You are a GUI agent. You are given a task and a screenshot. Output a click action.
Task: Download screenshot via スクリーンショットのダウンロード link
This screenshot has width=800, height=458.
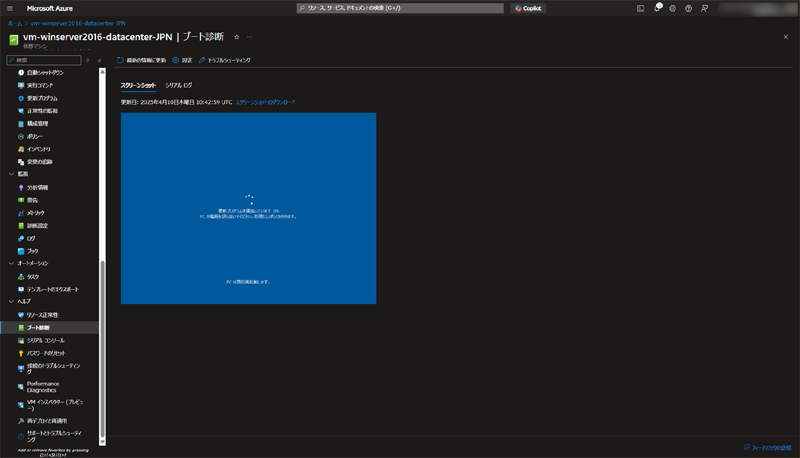(x=265, y=103)
